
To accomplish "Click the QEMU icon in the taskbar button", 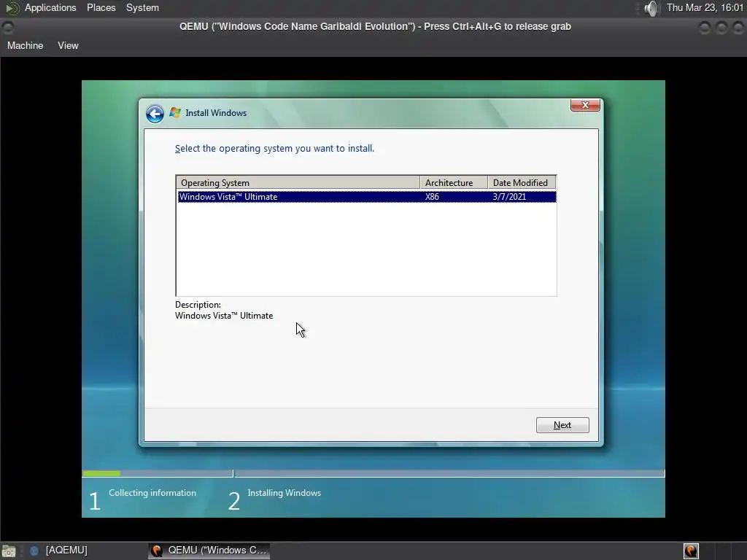I will pos(157,551).
